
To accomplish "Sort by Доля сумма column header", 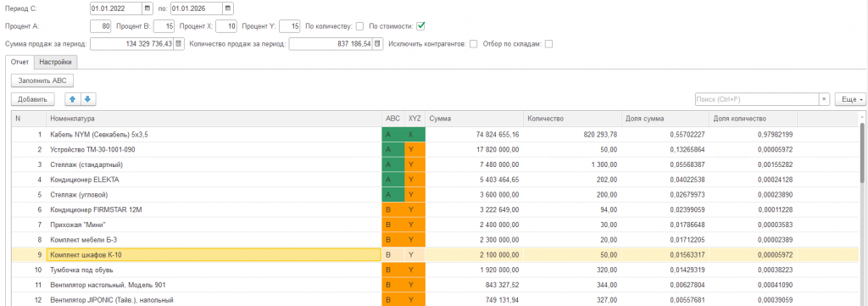I will [665, 119].
